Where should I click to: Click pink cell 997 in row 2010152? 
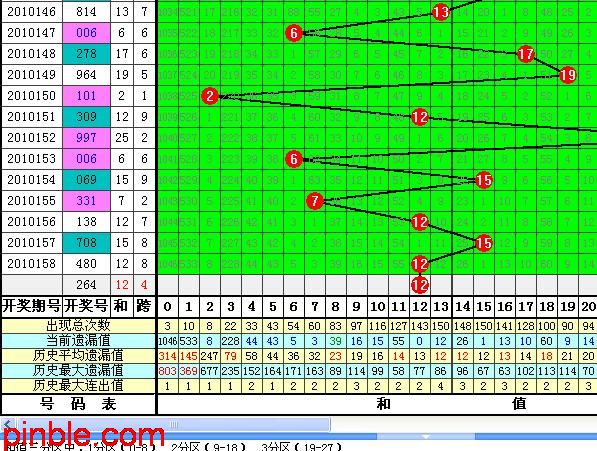pyautogui.click(x=86, y=138)
